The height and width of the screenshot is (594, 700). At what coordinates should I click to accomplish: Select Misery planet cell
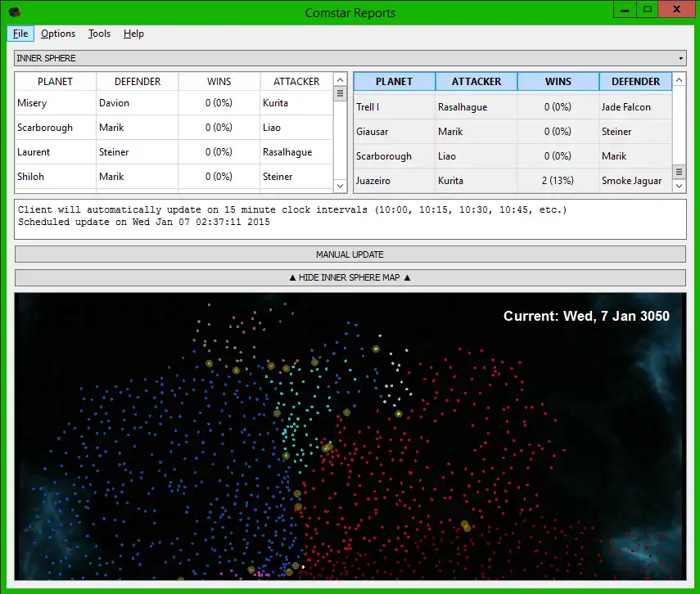56,103
